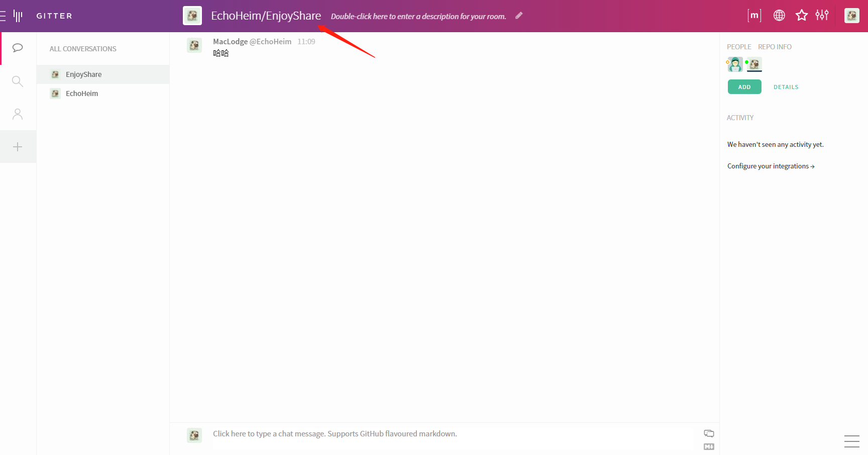Select the EnjoyShare conversation
Viewport: 868px width, 455px height.
(103, 74)
